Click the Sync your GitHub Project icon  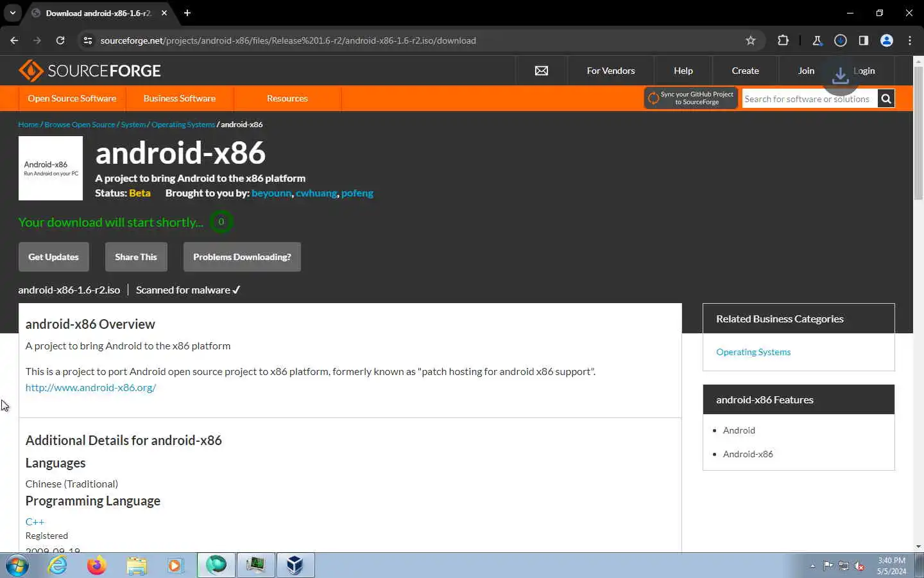click(653, 98)
